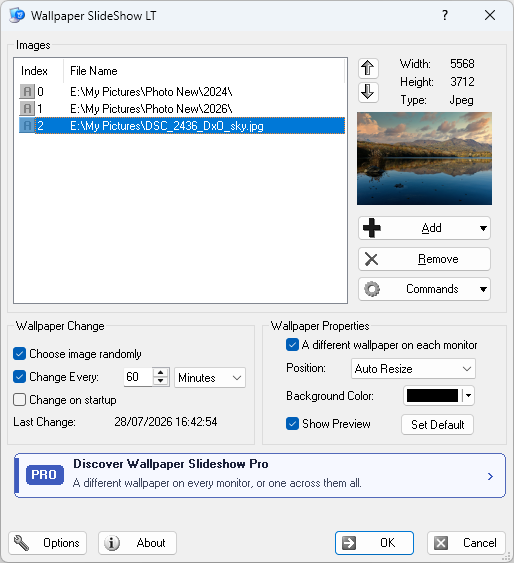The height and width of the screenshot is (563, 514).
Task: Open the About dialog button
Action: tap(137, 543)
